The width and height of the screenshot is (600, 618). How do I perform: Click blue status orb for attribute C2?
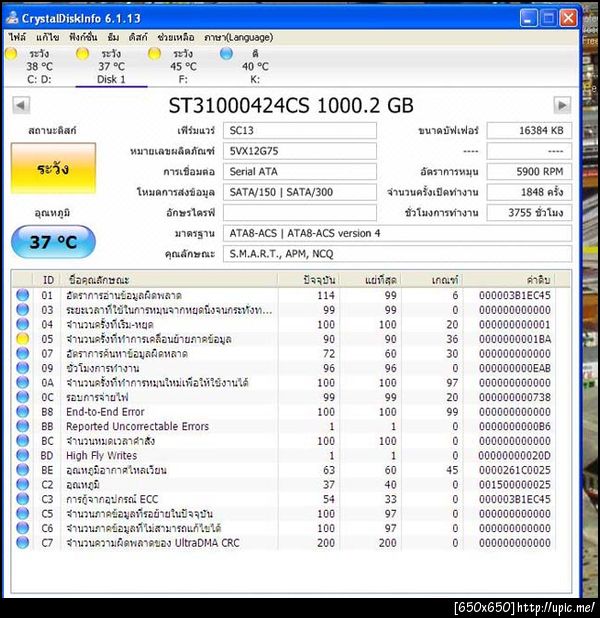[x=23, y=485]
